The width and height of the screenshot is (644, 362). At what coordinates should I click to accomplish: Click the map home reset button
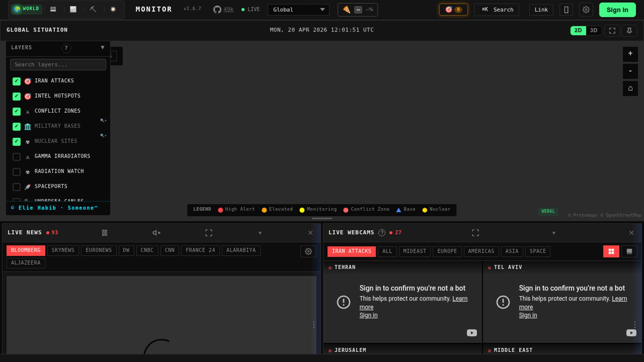[630, 88]
